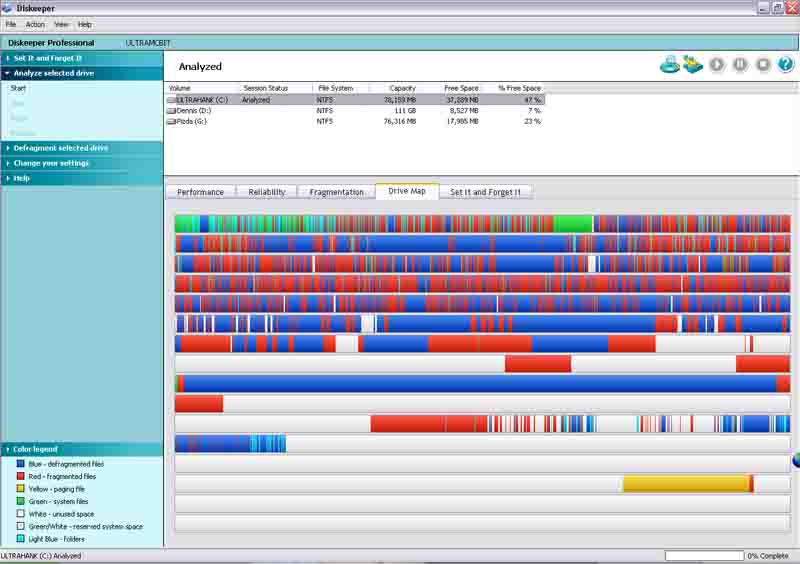Select the Drive Map tab
Screen dimensions: 800x564
point(407,191)
